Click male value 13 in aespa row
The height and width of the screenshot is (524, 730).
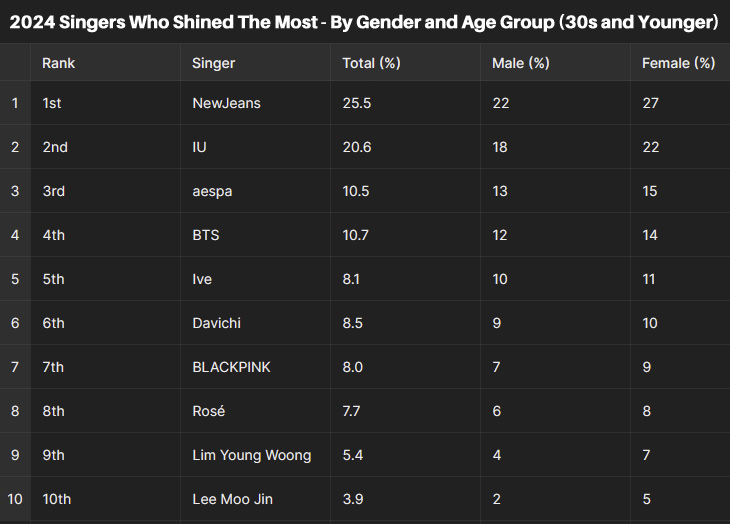500,191
